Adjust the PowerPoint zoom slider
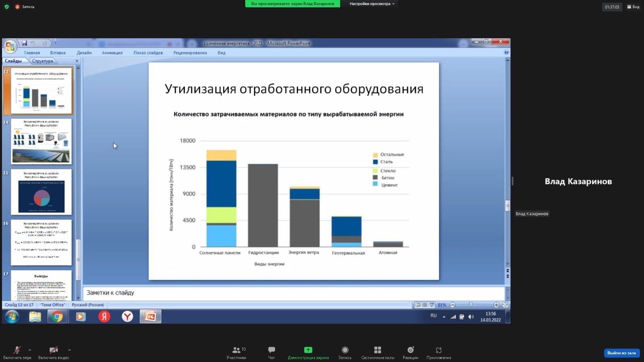The image size is (644, 362). click(470, 305)
